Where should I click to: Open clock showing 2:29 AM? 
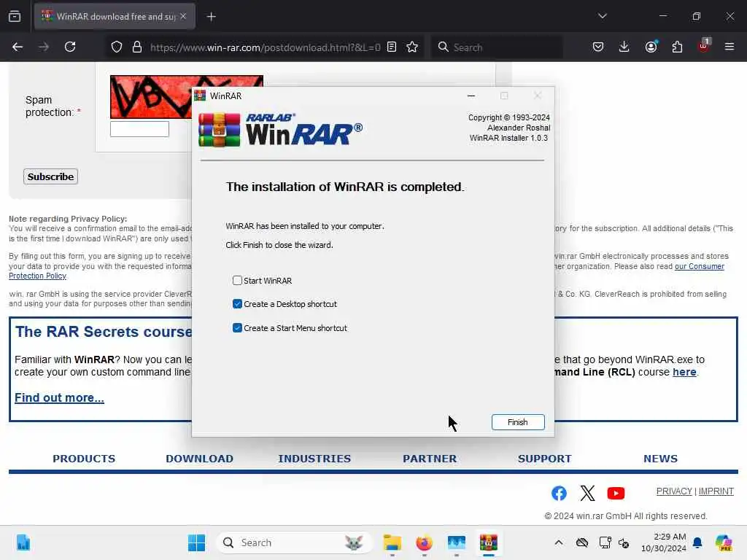663,542
